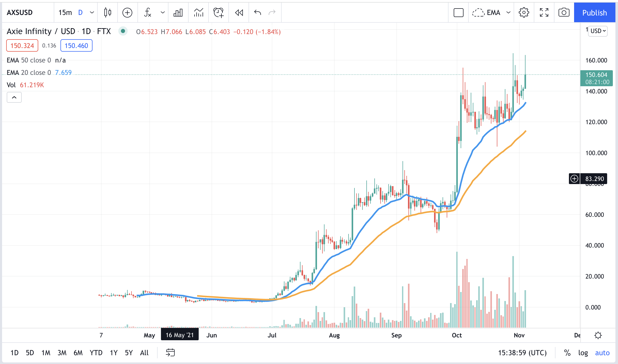Toggle the auto scale option
The image size is (618, 364).
pyautogui.click(x=602, y=353)
